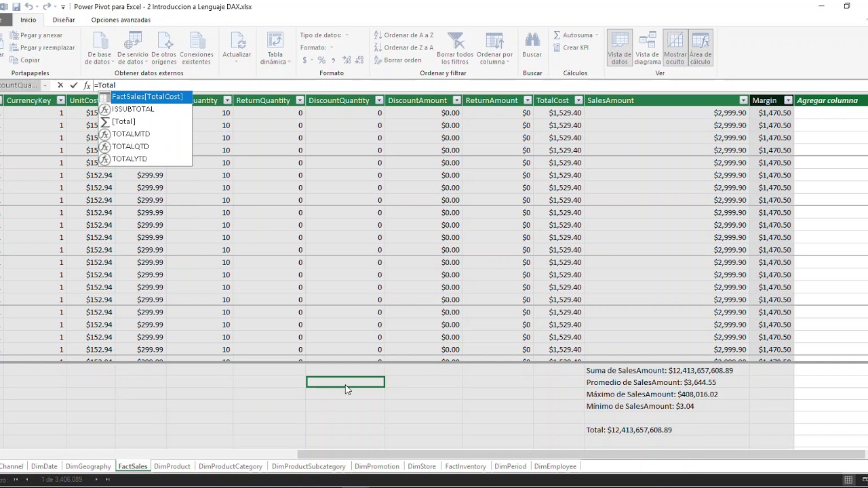Viewport: 868px width, 488px height.
Task: Apply thousands separator comma format
Action: pos(332,60)
